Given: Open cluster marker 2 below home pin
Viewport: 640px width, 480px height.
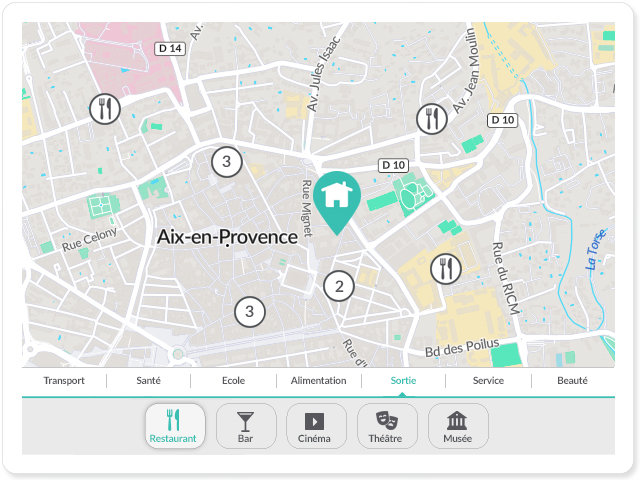Looking at the screenshot, I should 339,286.
